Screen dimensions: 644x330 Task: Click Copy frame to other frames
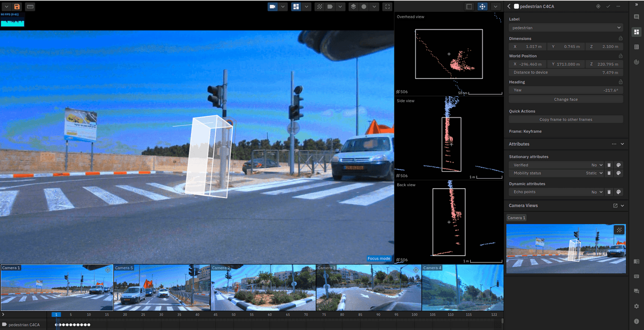coord(566,120)
